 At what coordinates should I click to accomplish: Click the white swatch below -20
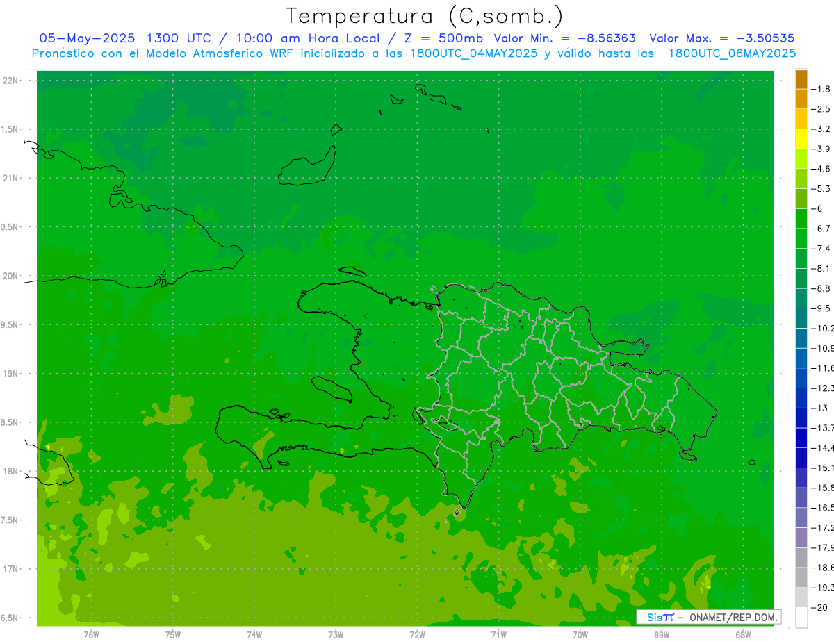(x=801, y=617)
